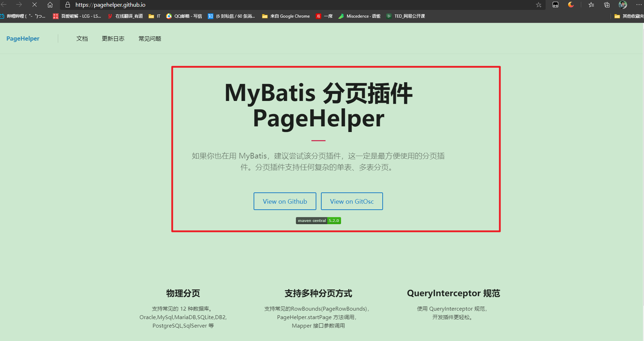The height and width of the screenshot is (341, 644).
Task: Open the 文档 navigation item
Action: click(82, 38)
